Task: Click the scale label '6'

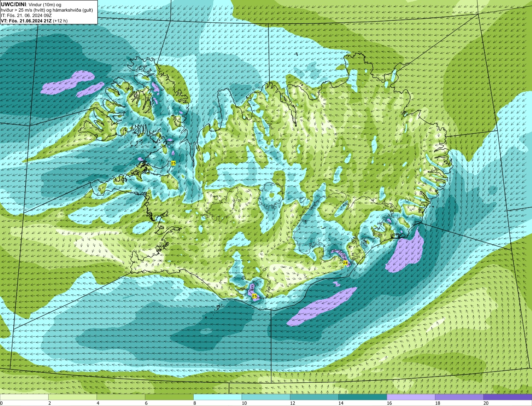Action: point(146,403)
